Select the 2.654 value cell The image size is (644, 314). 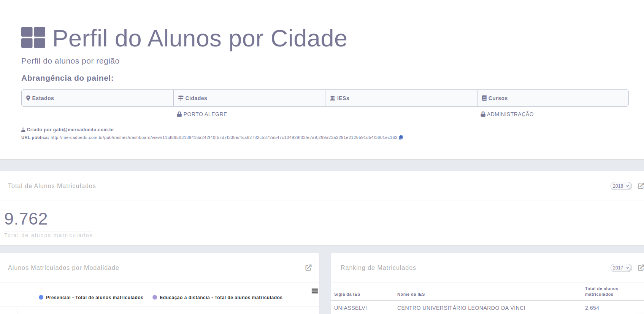point(592,308)
